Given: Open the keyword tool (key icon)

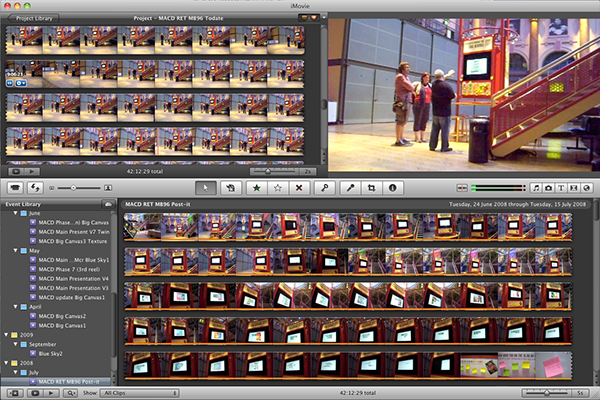Looking at the screenshot, I should click(x=324, y=188).
